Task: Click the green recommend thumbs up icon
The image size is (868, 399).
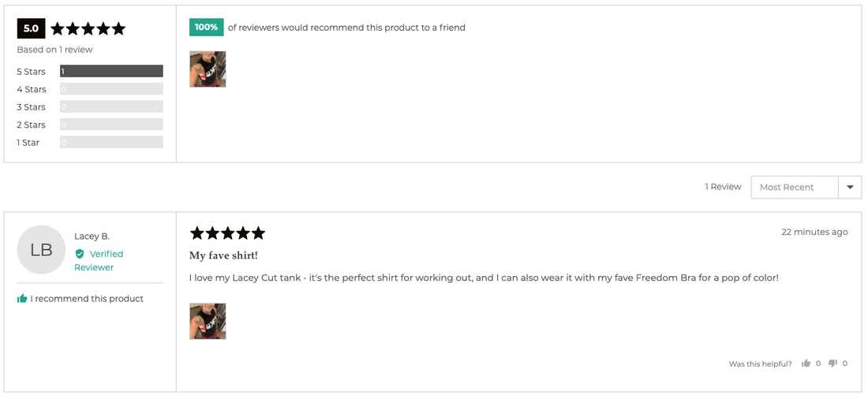Action: [x=22, y=299]
